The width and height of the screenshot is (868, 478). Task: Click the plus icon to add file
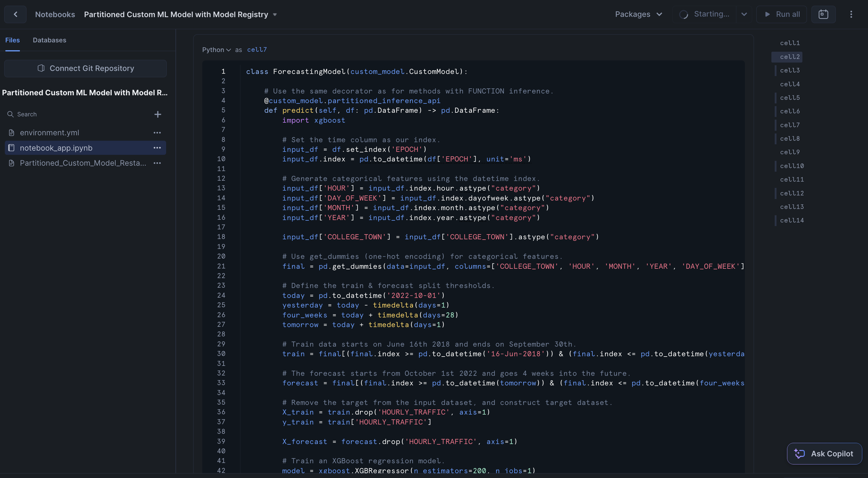(157, 115)
